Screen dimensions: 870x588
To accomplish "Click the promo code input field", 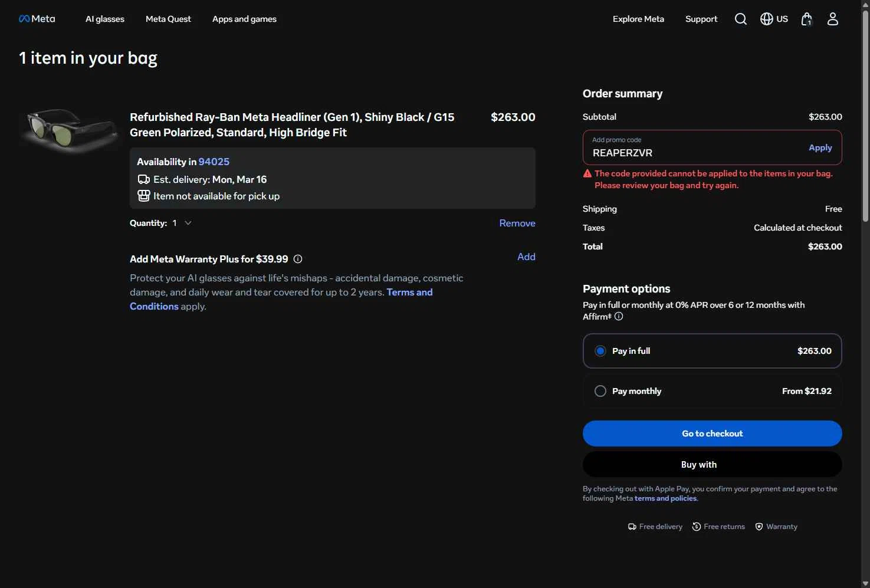I will tap(696, 147).
